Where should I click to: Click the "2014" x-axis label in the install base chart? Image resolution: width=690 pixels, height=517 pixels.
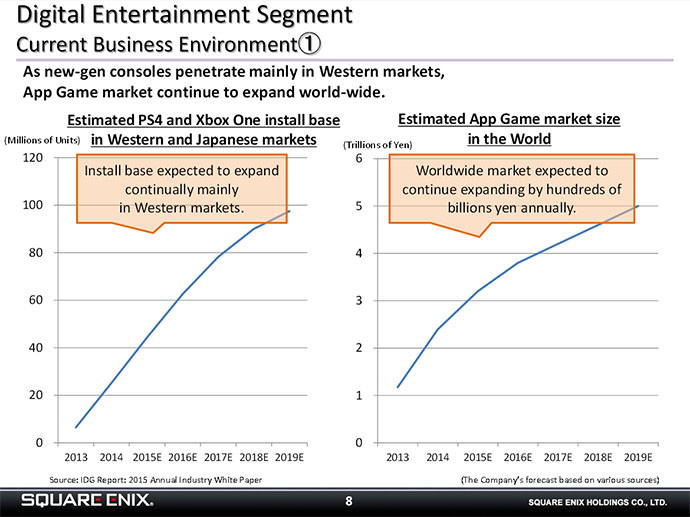(x=111, y=458)
